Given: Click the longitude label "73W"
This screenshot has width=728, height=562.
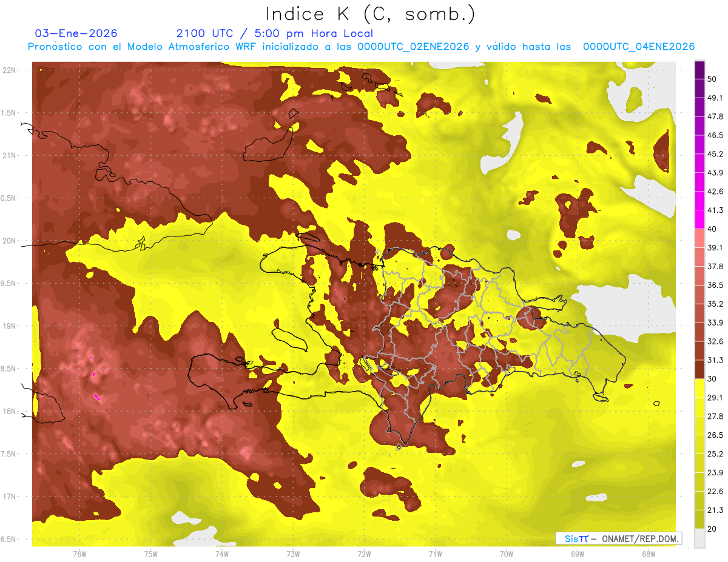Looking at the screenshot, I should click(292, 554).
